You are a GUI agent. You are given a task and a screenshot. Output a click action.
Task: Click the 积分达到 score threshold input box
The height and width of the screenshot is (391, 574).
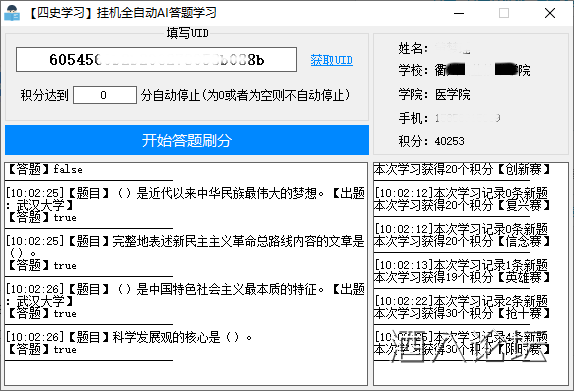point(105,95)
